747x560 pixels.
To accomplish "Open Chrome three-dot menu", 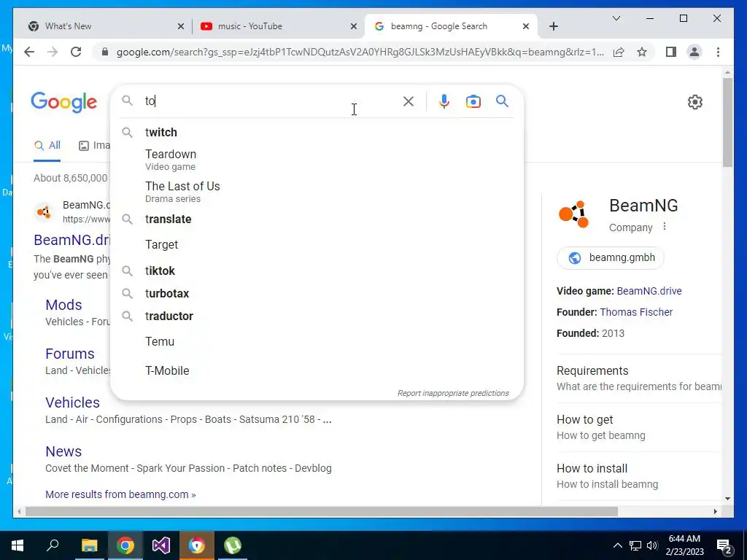I will point(718,52).
